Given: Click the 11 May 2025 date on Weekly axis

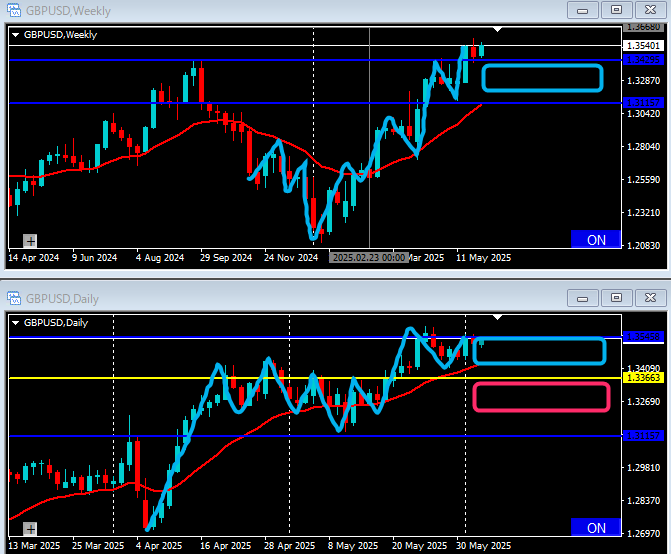Looking at the screenshot, I should click(484, 258).
